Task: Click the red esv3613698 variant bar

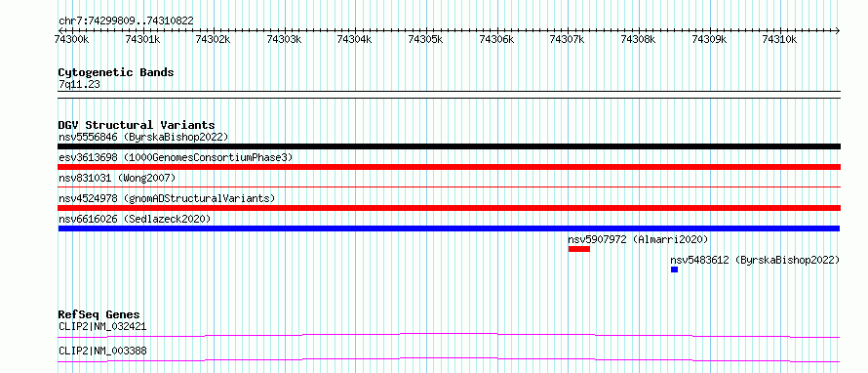Action: (x=449, y=167)
